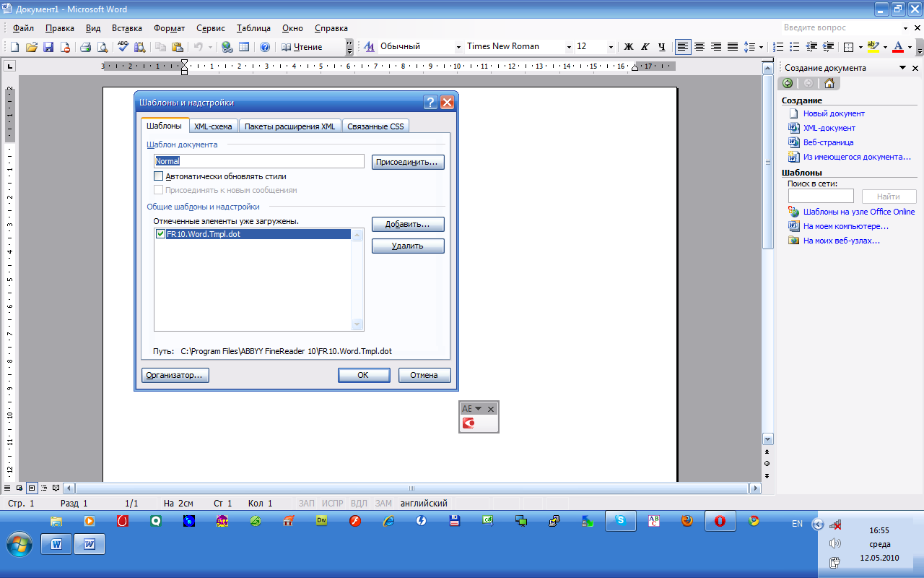This screenshot has width=924, height=578.
Task: Click the Print icon in toolbar
Action: (85, 47)
